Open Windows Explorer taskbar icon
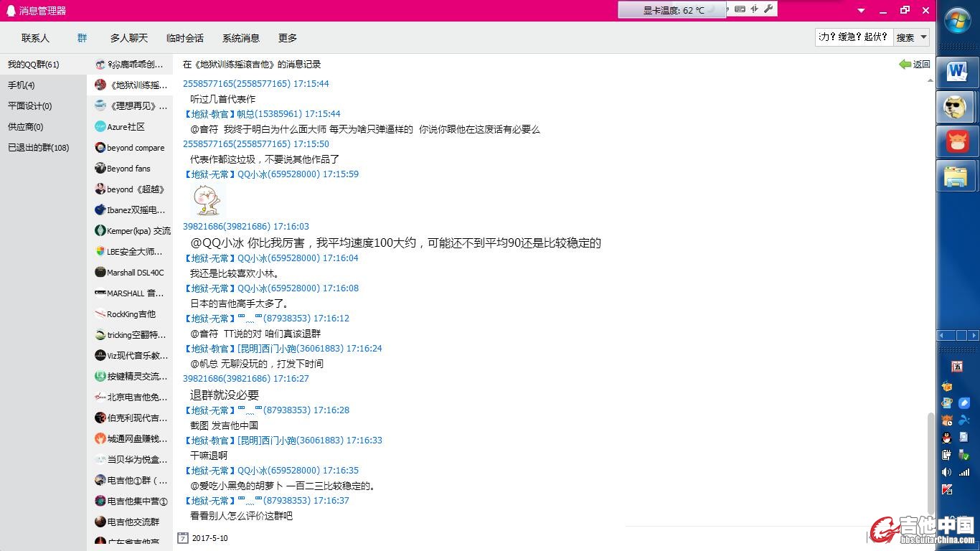Image resolution: width=980 pixels, height=551 pixels. 956,176
